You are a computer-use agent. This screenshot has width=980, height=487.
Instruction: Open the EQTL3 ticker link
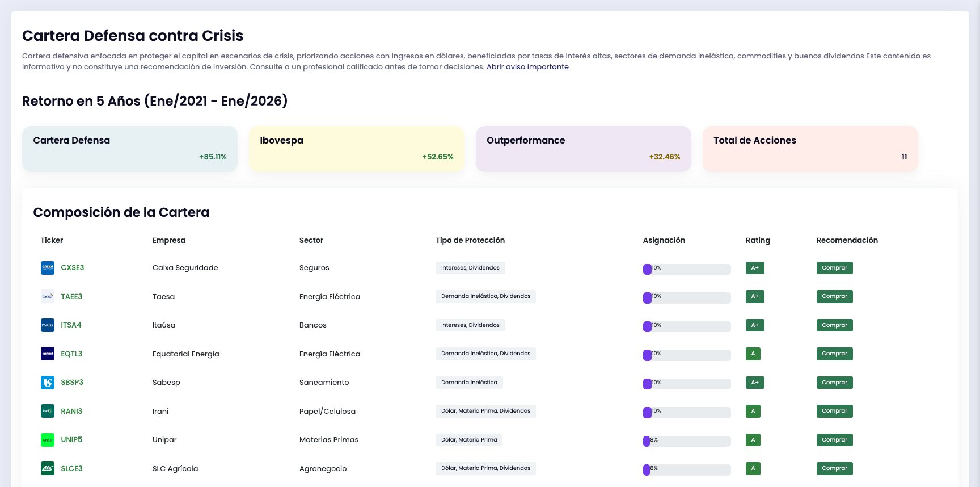[71, 354]
